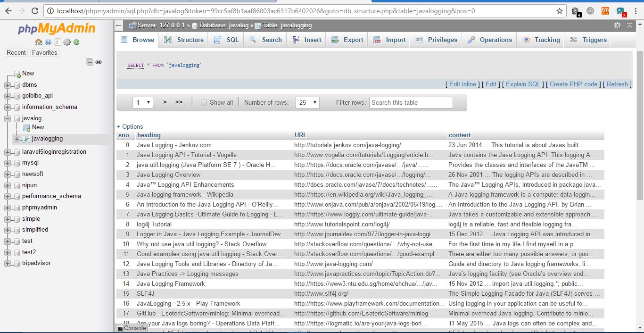This screenshot has width=644, height=333.
Task: Open the Number of rows dropdown showing 25
Action: click(307, 102)
